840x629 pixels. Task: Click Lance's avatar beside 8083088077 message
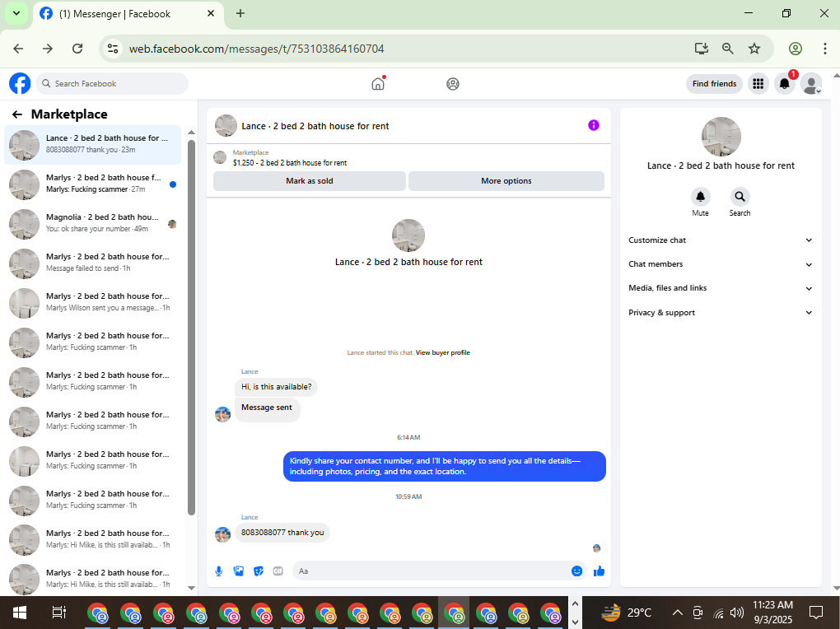tap(223, 534)
